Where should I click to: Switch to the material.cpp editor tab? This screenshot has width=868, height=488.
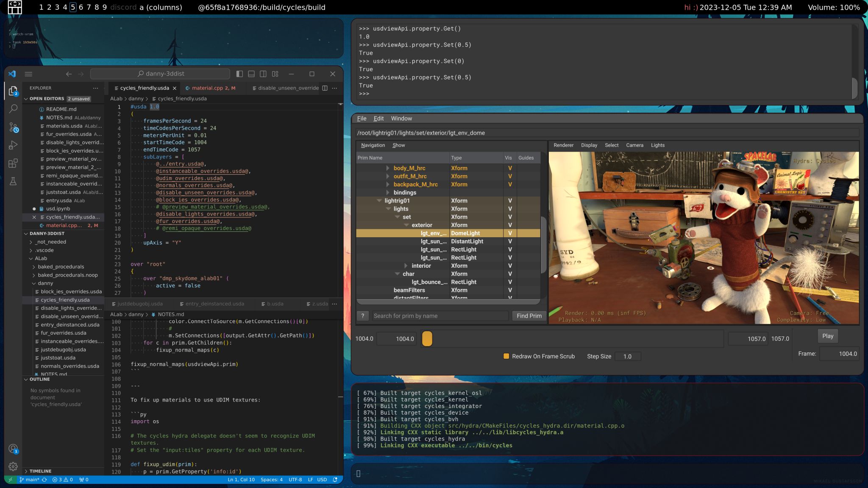pyautogui.click(x=211, y=88)
